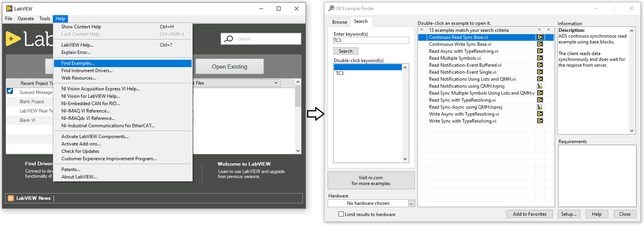Click VI icon next to Read Multiple Symbols.vi
Screen dimensions: 644x225
click(x=540, y=58)
